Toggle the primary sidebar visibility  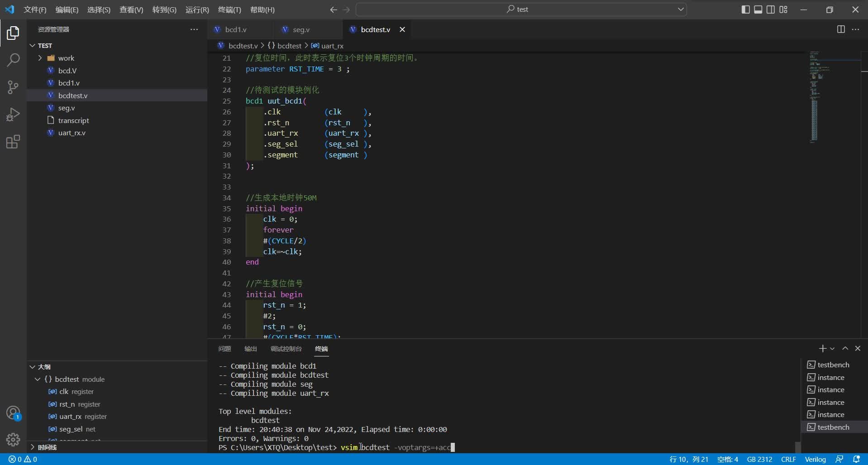(x=745, y=9)
